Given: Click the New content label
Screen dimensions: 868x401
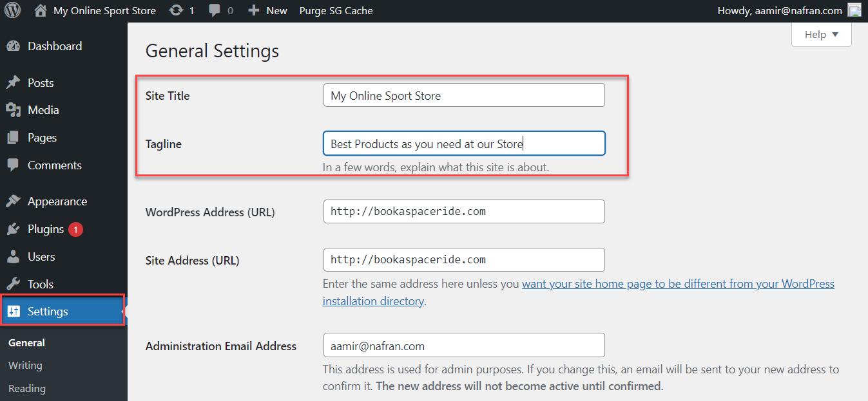Looking at the screenshot, I should (276, 10).
